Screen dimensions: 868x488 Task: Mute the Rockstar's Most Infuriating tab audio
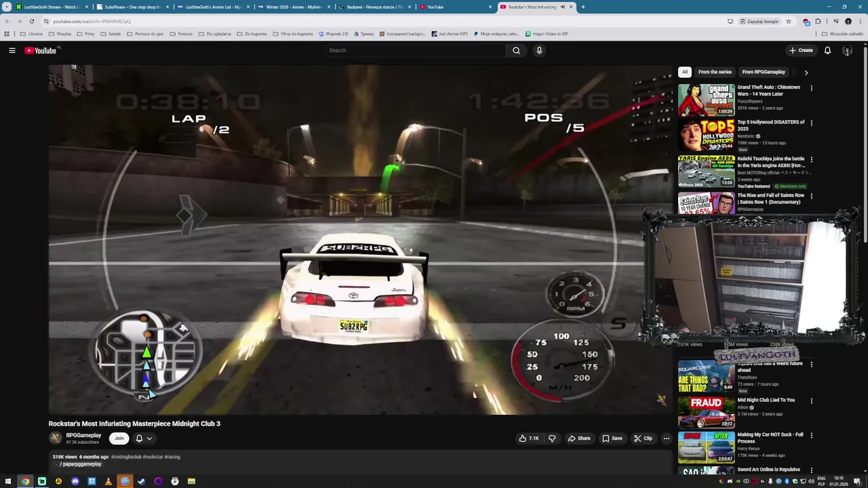click(563, 7)
